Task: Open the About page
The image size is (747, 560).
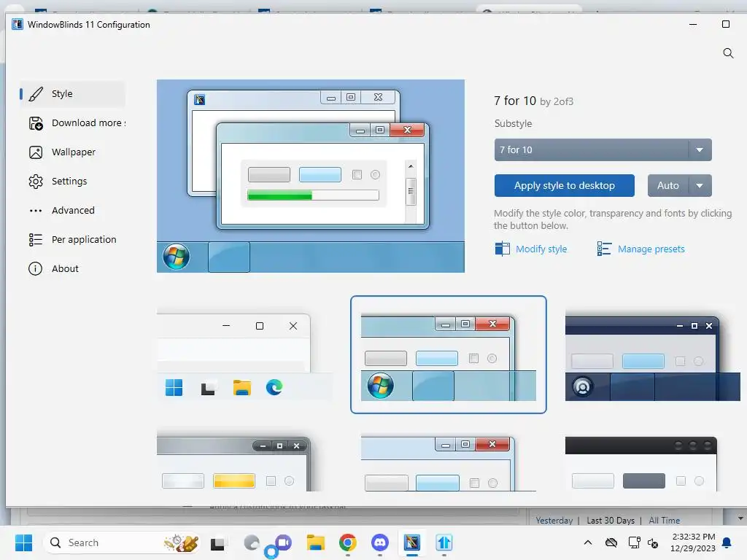Action: [72, 268]
